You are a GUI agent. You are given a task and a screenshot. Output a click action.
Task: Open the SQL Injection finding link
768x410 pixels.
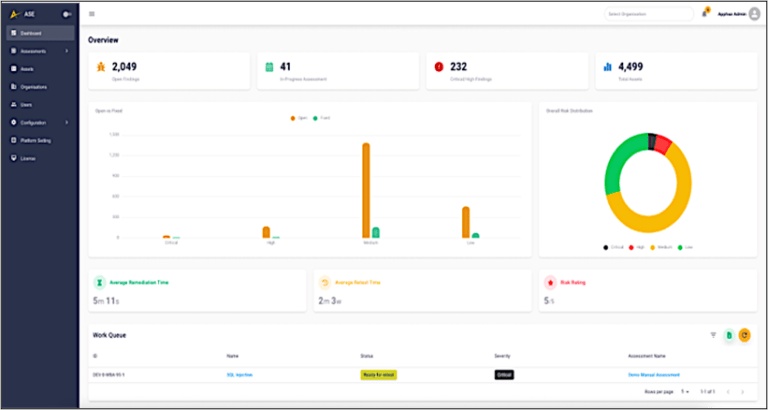coord(239,374)
